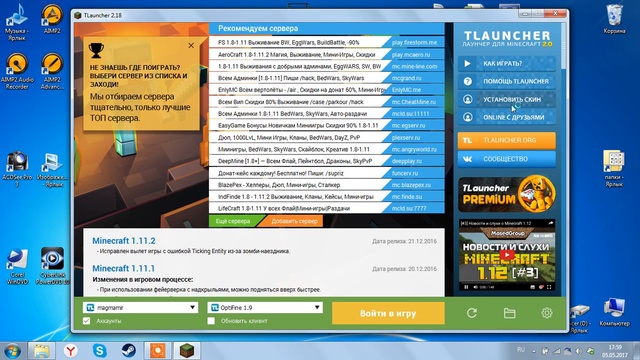Click the tray volume speaker icon
Viewport: 640px width, 360px height.
tap(579, 351)
